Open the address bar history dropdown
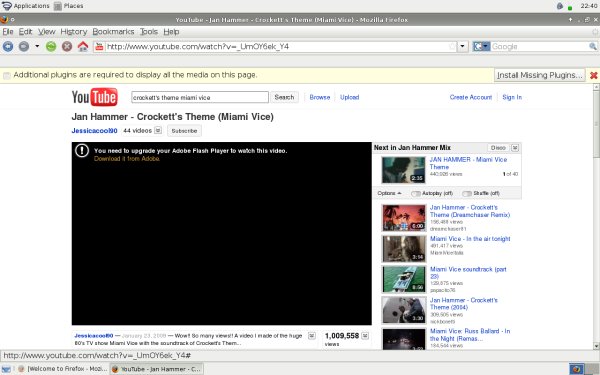The image size is (600, 375). (463, 47)
